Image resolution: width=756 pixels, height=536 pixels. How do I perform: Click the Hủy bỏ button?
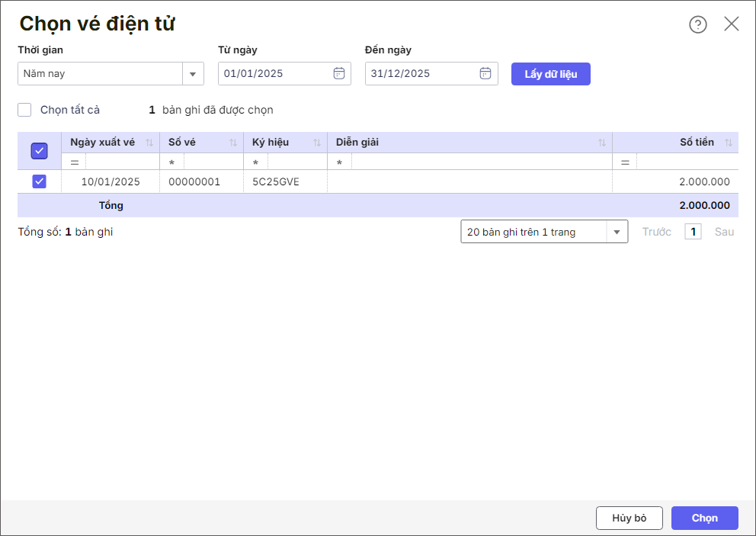629,518
